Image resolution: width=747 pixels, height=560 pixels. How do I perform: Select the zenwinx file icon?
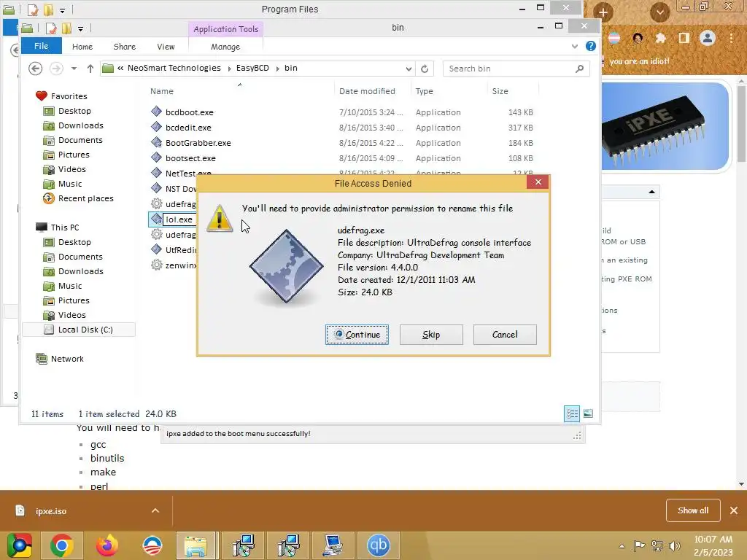(156, 265)
